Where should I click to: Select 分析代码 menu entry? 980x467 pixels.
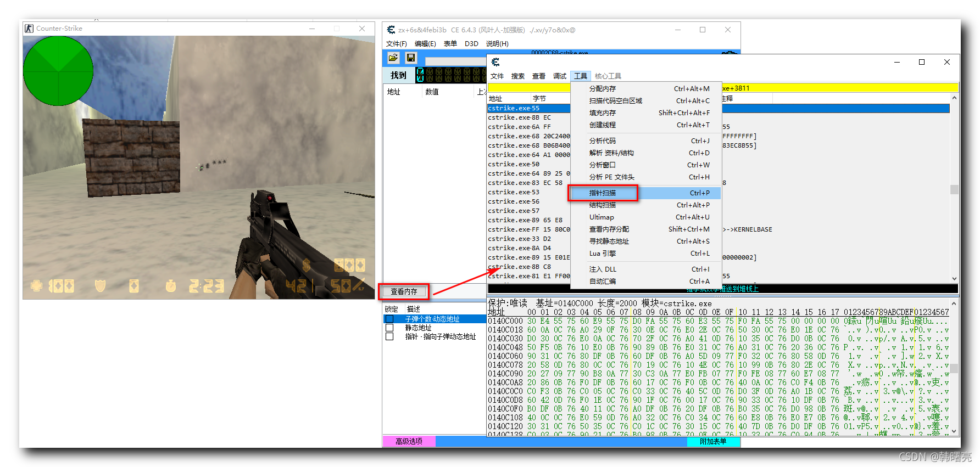pos(646,140)
